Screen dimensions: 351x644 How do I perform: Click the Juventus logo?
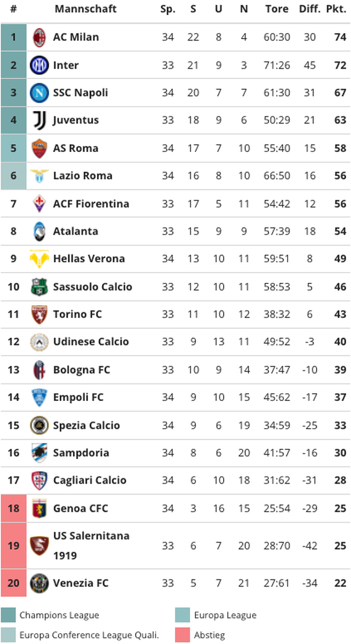(39, 121)
